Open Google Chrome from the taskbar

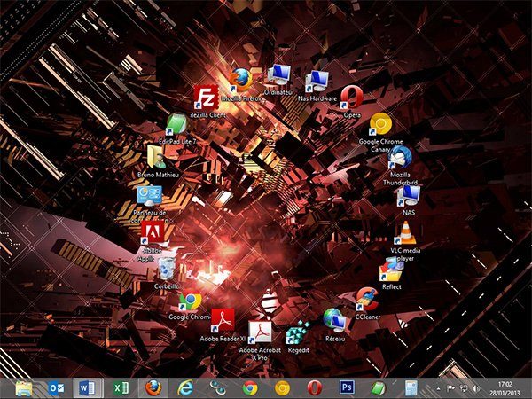pos(250,387)
